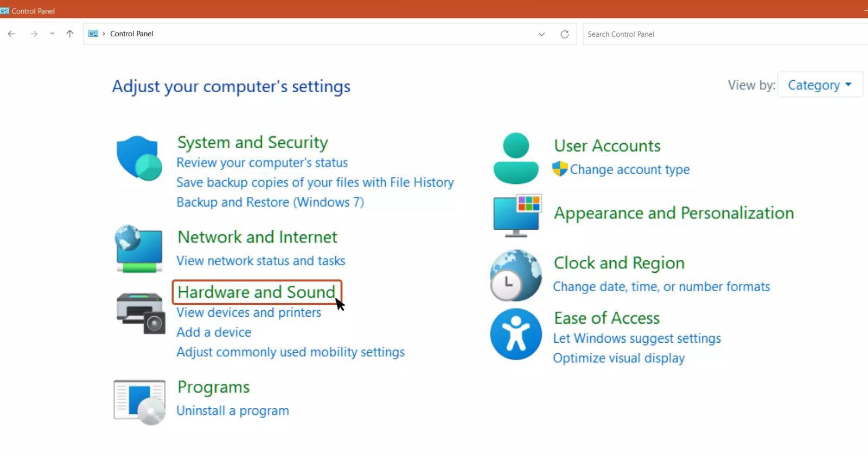Go back with the back arrow

(x=11, y=34)
